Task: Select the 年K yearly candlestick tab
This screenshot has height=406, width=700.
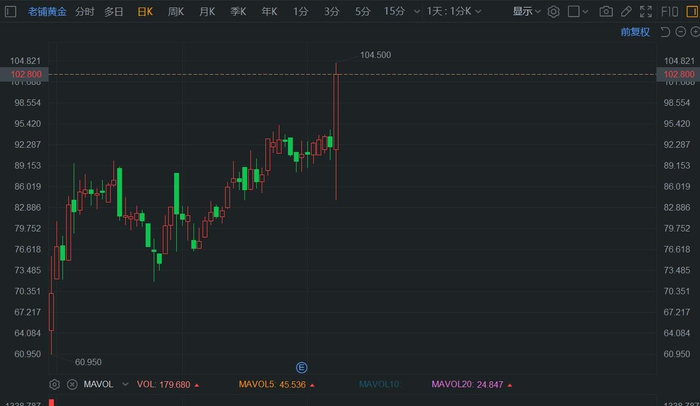Action: pos(269,12)
